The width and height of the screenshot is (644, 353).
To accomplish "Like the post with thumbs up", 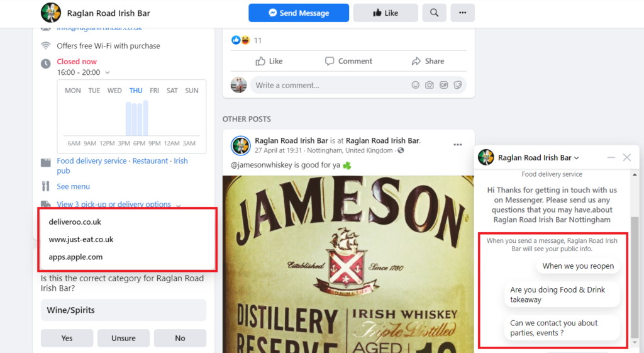I will pyautogui.click(x=269, y=61).
